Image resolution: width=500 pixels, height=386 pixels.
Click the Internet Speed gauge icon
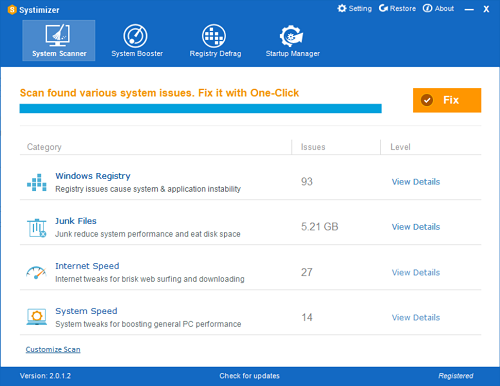37,272
